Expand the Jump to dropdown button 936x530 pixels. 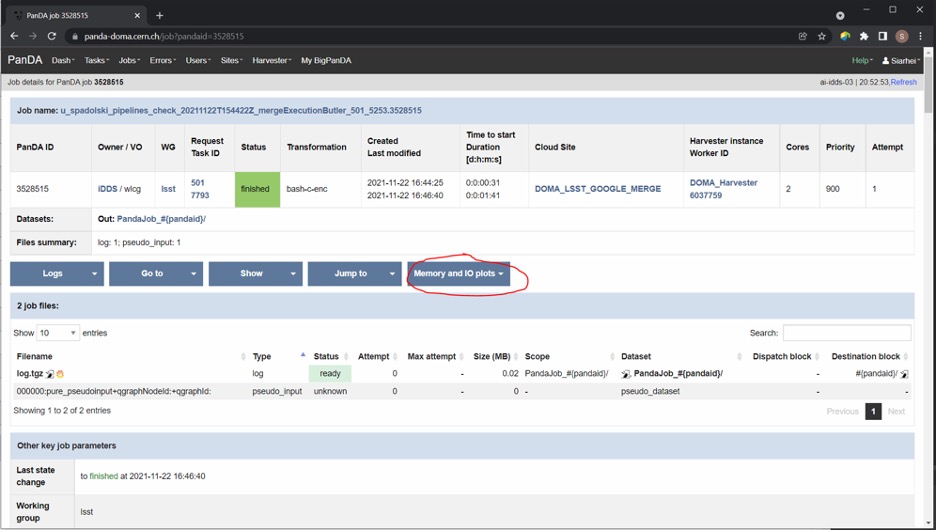[x=355, y=273]
